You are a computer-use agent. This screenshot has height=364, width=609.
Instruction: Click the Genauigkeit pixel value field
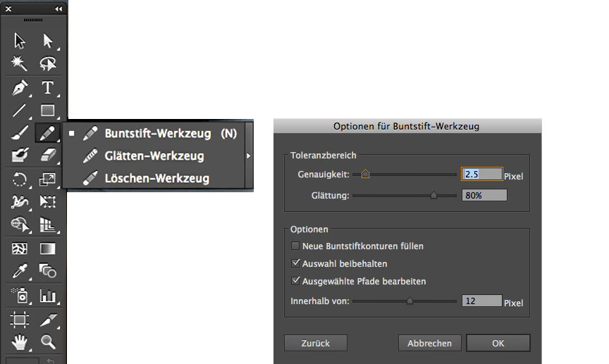click(481, 174)
